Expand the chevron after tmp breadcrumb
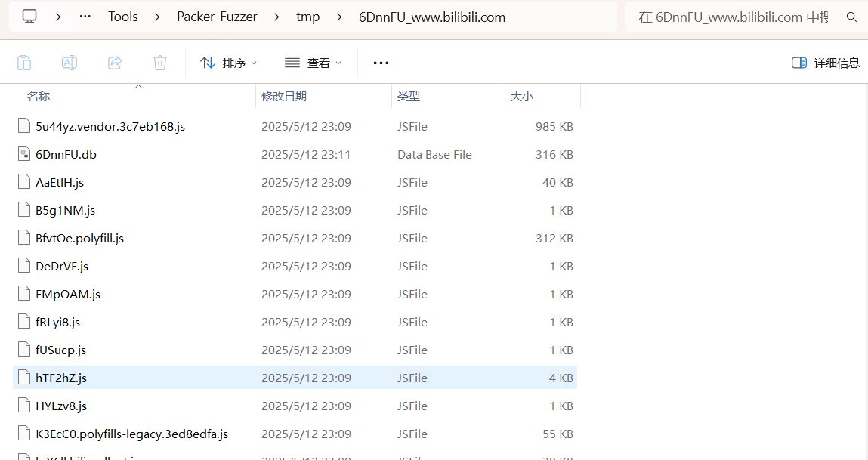 coord(339,17)
